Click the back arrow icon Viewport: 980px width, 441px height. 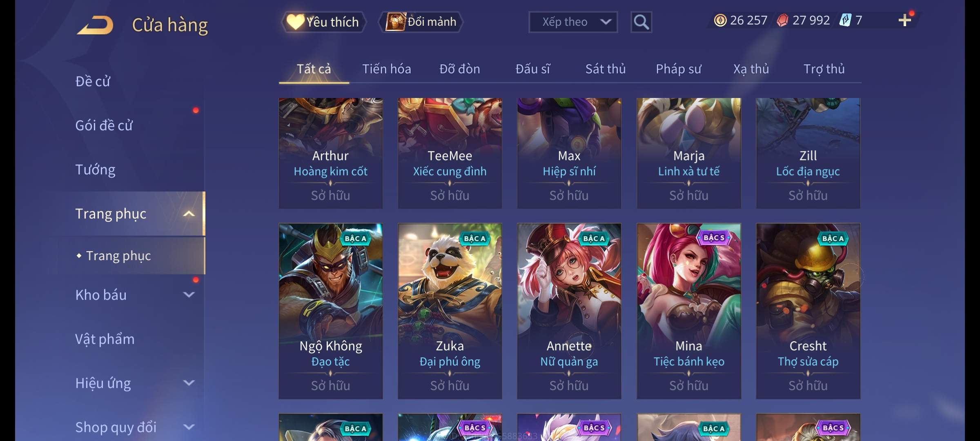pyautogui.click(x=95, y=25)
